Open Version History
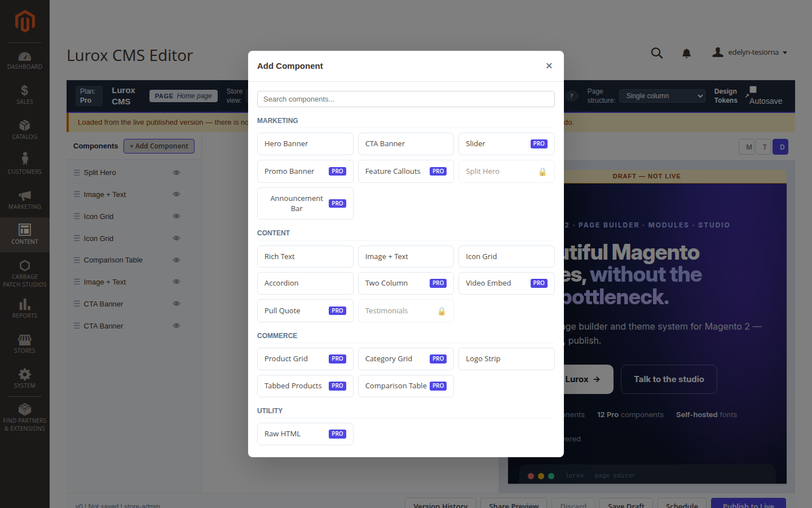812x508 pixels. coord(440,504)
